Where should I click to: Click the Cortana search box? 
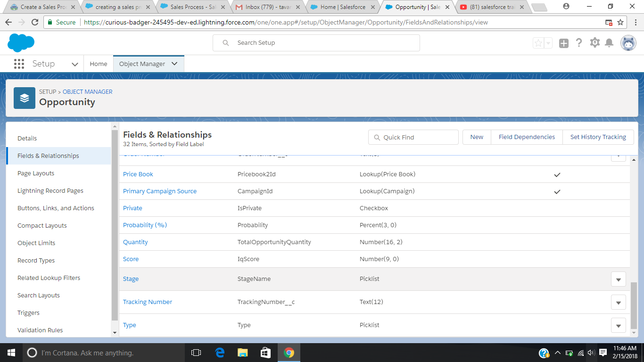104,353
